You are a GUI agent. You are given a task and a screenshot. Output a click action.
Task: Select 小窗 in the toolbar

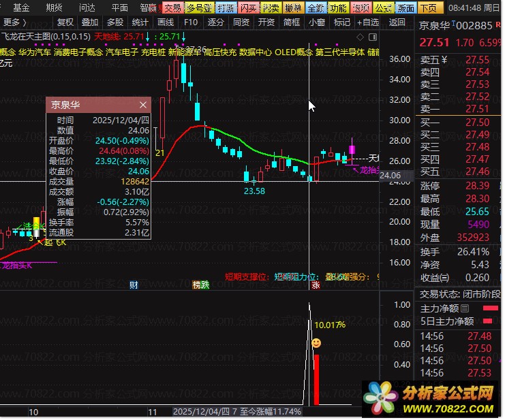[x=317, y=22]
